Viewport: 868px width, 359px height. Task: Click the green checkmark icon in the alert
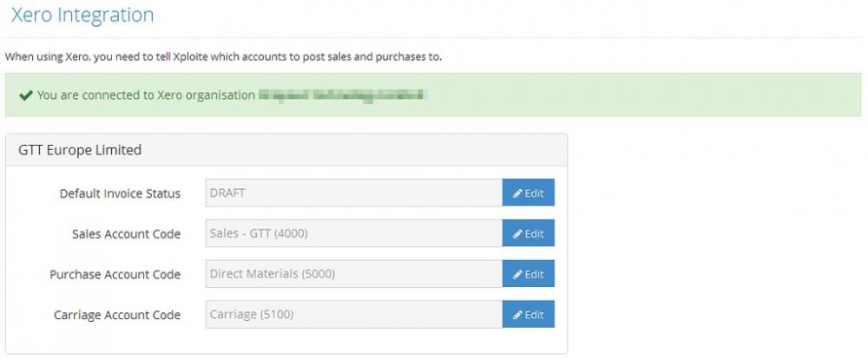26,95
